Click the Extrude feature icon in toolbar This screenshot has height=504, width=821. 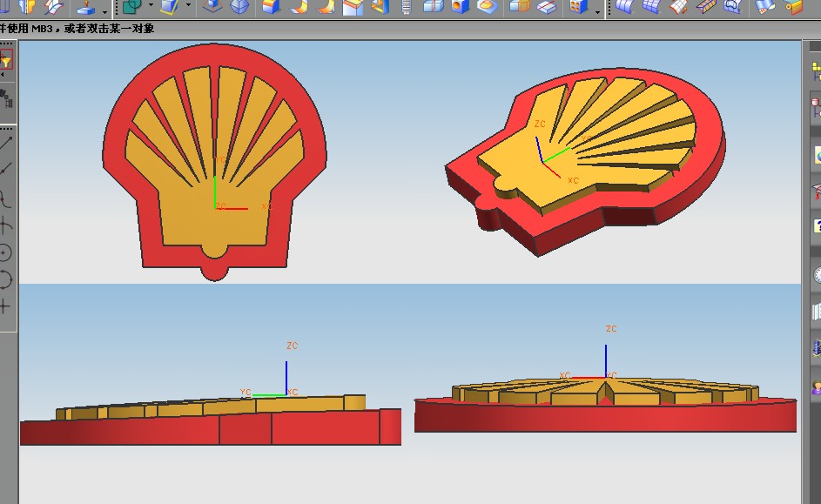coord(86,7)
